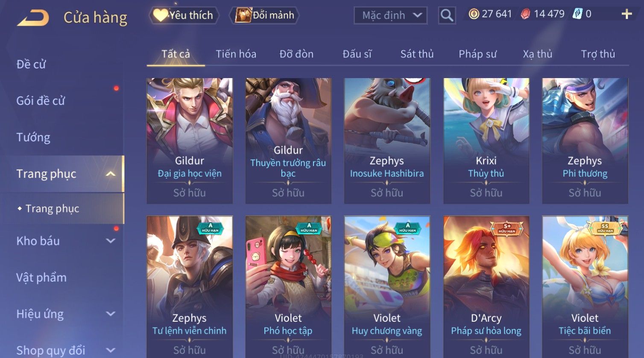Go to Gói đề cử menu
The width and height of the screenshot is (644, 358).
(41, 101)
